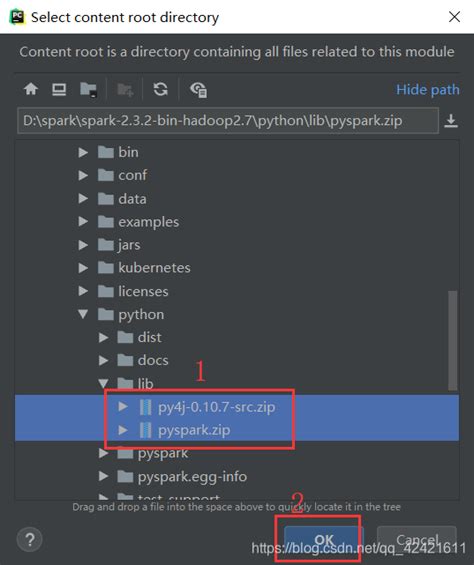Collapse the python folder
Viewport: 474px width, 565px height.
click(x=83, y=314)
